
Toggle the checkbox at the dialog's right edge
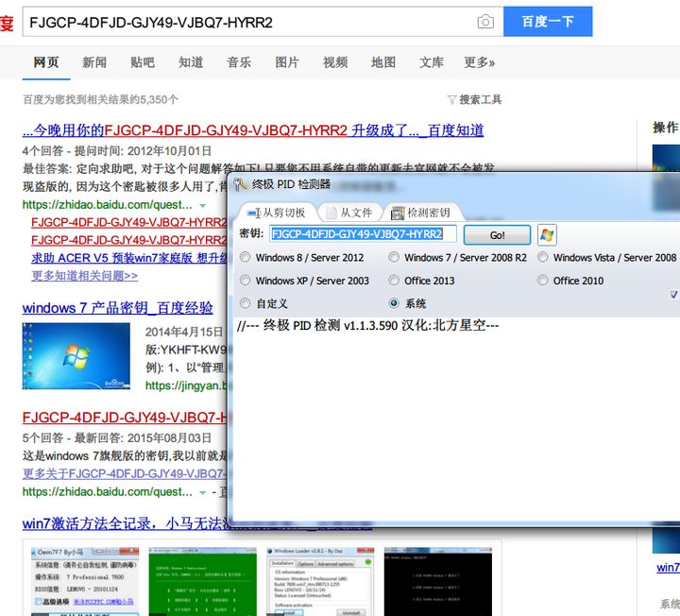[674, 294]
